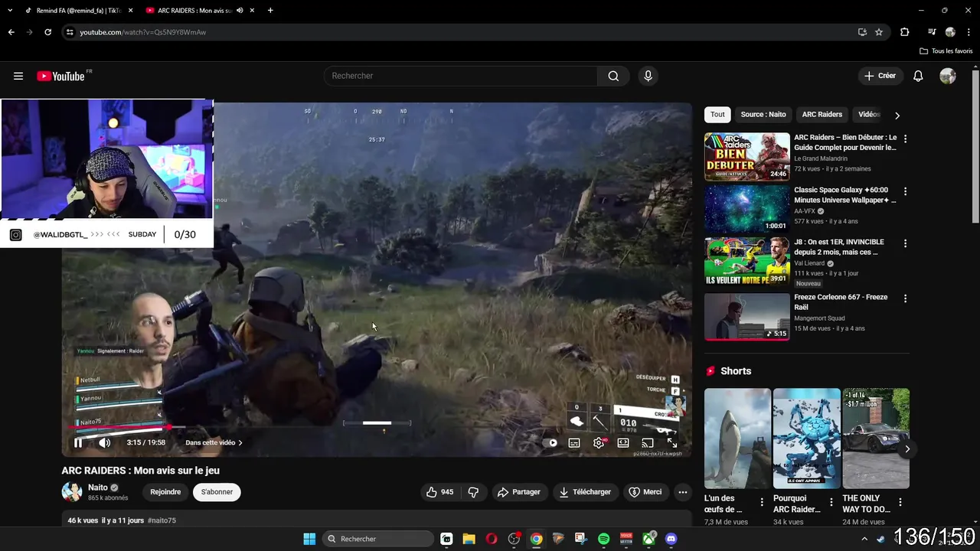This screenshot has height=551, width=980.
Task: Open the 'Pourquoi ARC Raider' Short thumbnail
Action: click(x=806, y=439)
